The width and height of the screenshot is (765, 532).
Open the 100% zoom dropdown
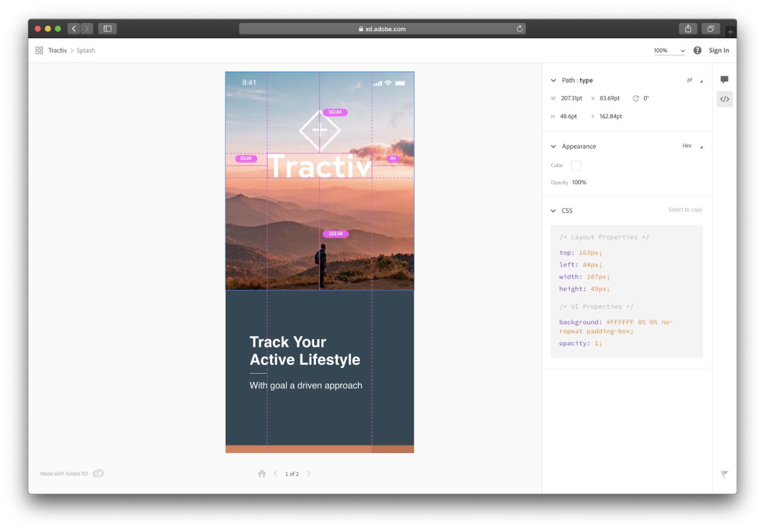[x=669, y=51]
